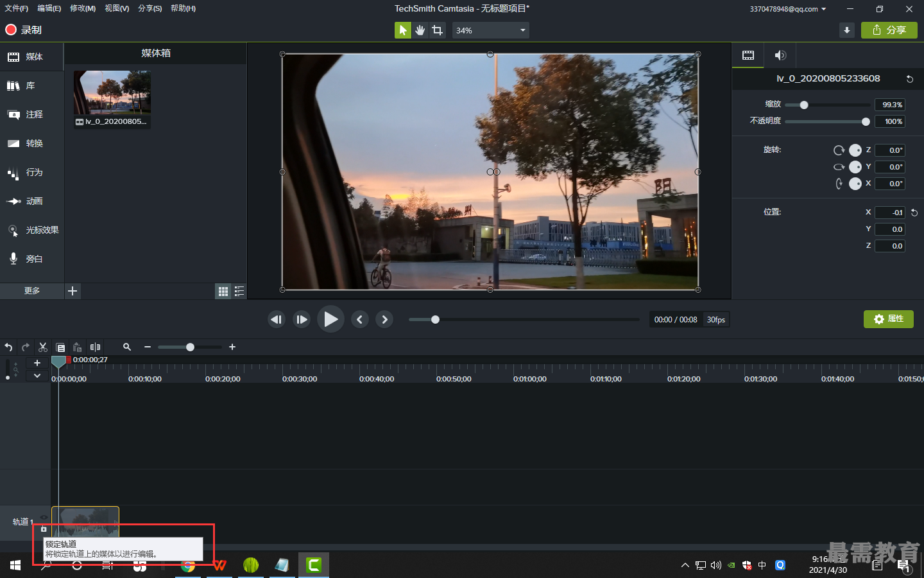Click the green 属性 properties button
The image size is (924, 578).
click(x=889, y=319)
